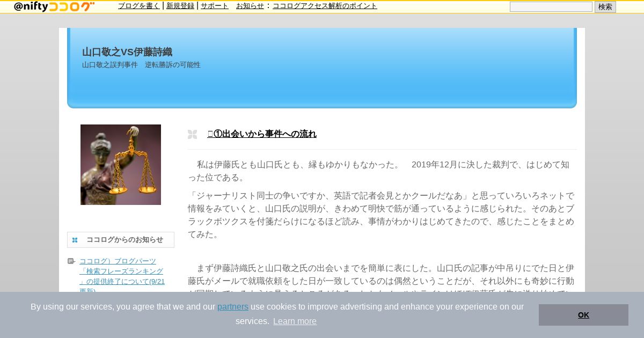The width and height of the screenshot is (644, 338).
Task: Open article ①出会いから事件への流れ
Action: tap(262, 134)
